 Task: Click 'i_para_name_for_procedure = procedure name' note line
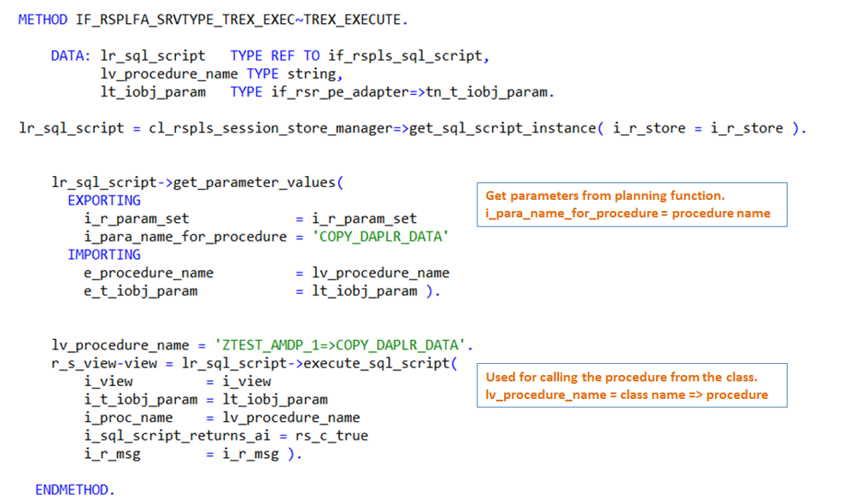click(628, 214)
